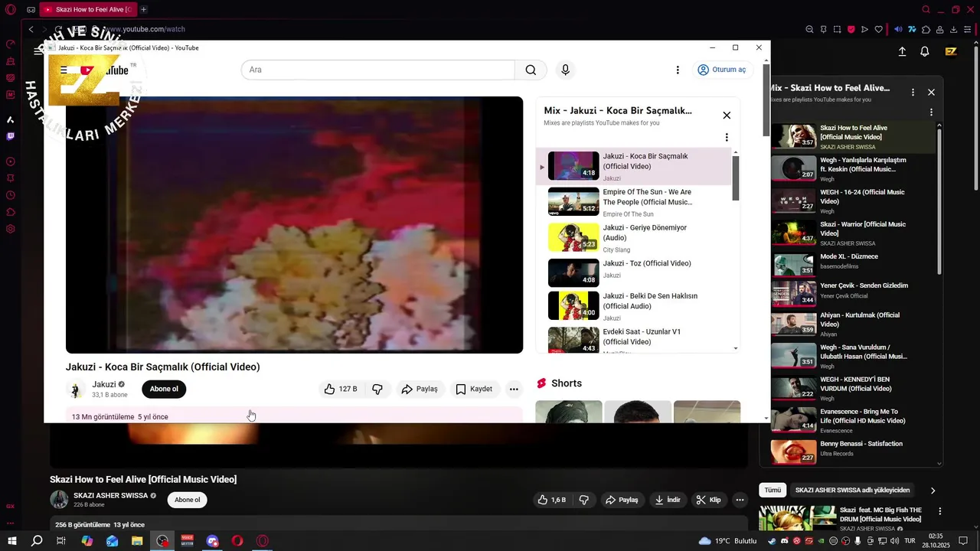
Task: Open EZ account avatar in background YouTube
Action: [951, 51]
